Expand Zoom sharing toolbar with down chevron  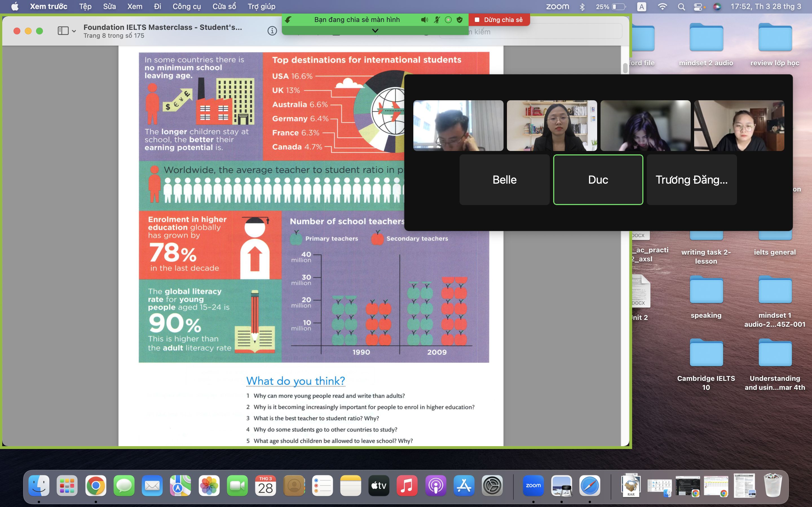pyautogui.click(x=375, y=30)
